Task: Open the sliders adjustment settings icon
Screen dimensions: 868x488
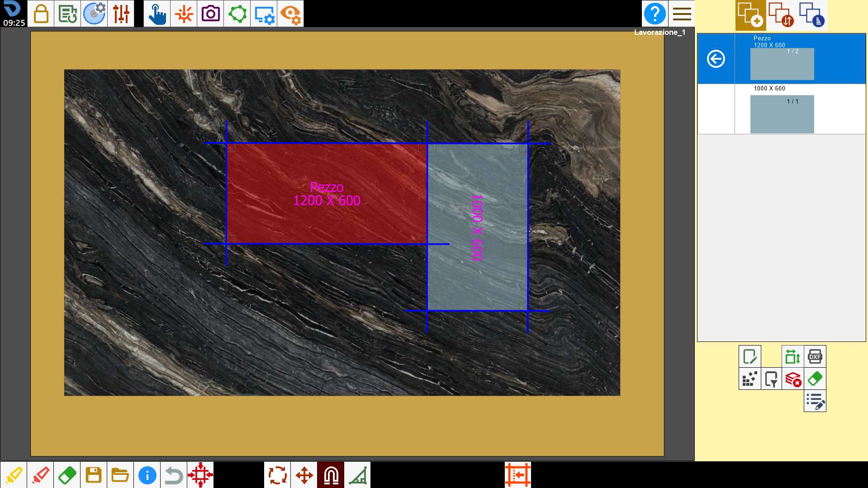Action: pyautogui.click(x=121, y=14)
